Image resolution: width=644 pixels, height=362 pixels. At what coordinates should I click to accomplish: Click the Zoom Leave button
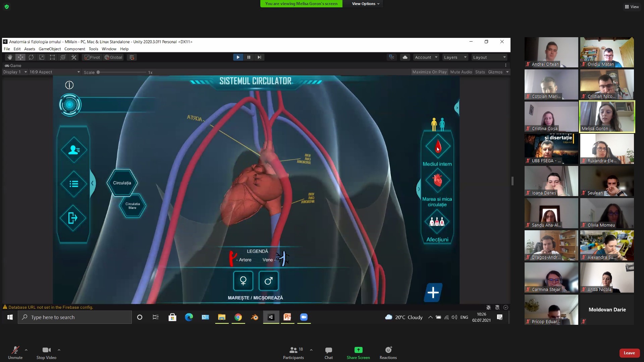click(x=629, y=353)
